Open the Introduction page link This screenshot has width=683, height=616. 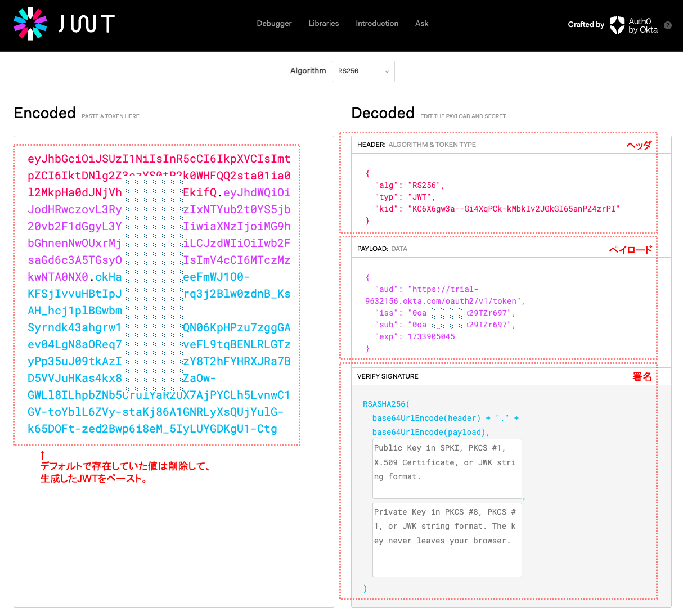click(x=377, y=24)
